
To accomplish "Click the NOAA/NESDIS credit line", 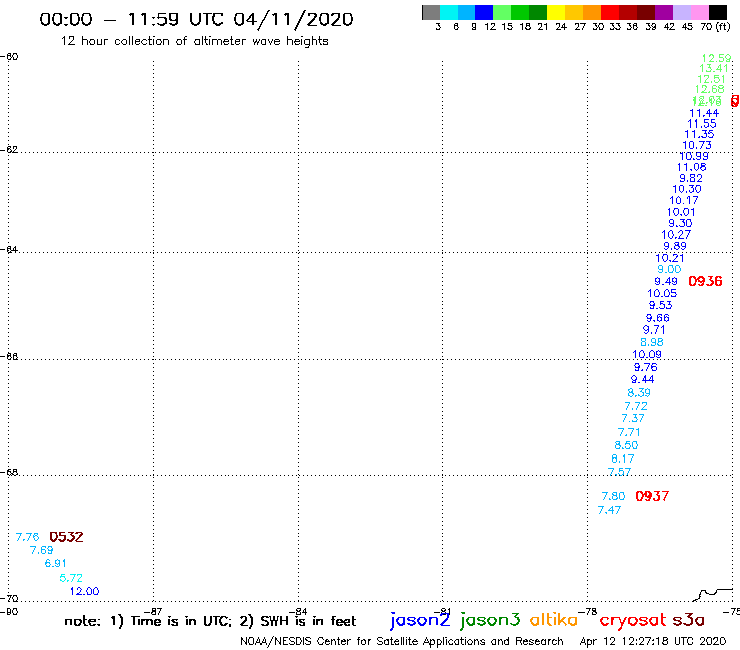I will (402, 642).
